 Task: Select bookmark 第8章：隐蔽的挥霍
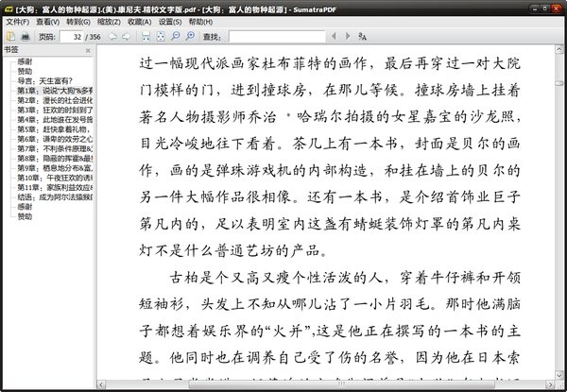55,159
